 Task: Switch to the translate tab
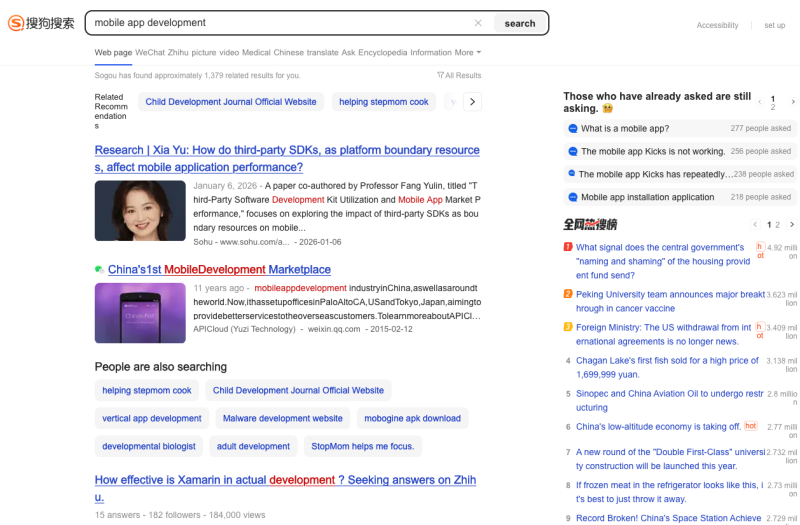[x=322, y=53]
